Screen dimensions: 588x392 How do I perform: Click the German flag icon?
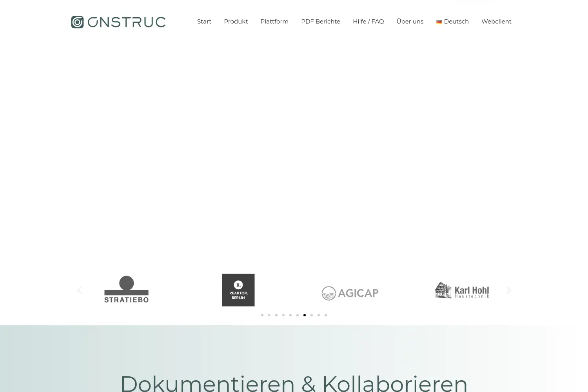coord(439,22)
